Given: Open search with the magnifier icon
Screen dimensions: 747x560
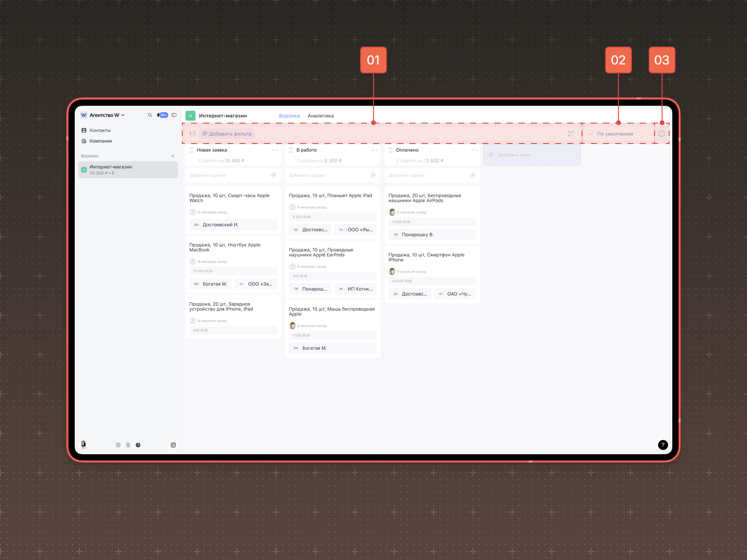Looking at the screenshot, I should coord(150,115).
